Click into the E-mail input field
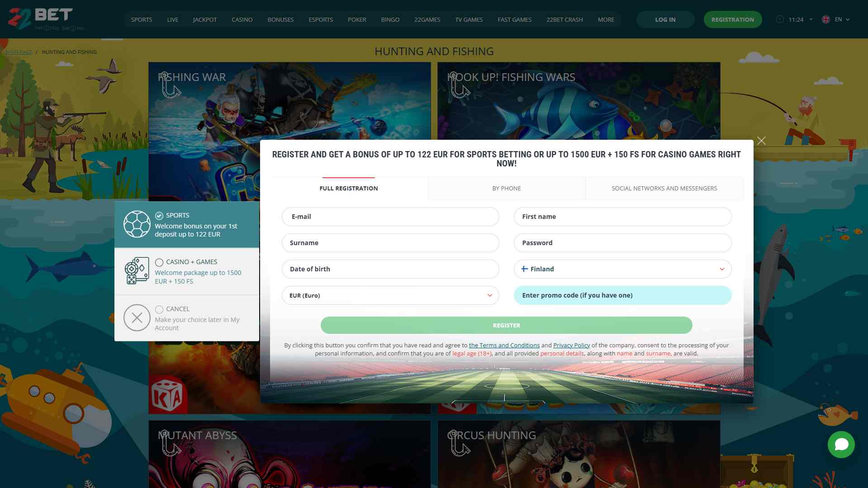Viewport: 868px width, 488px height. 390,217
